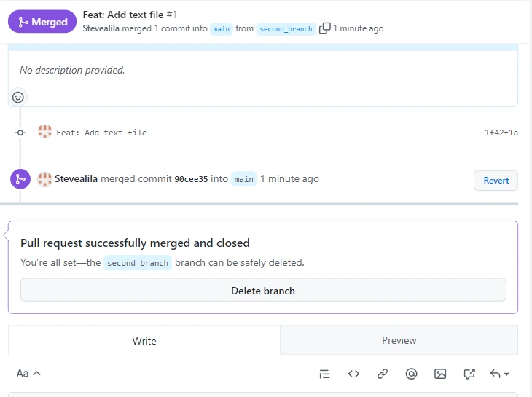Insert code with the code icon
The height and width of the screenshot is (397, 532).
tap(353, 374)
